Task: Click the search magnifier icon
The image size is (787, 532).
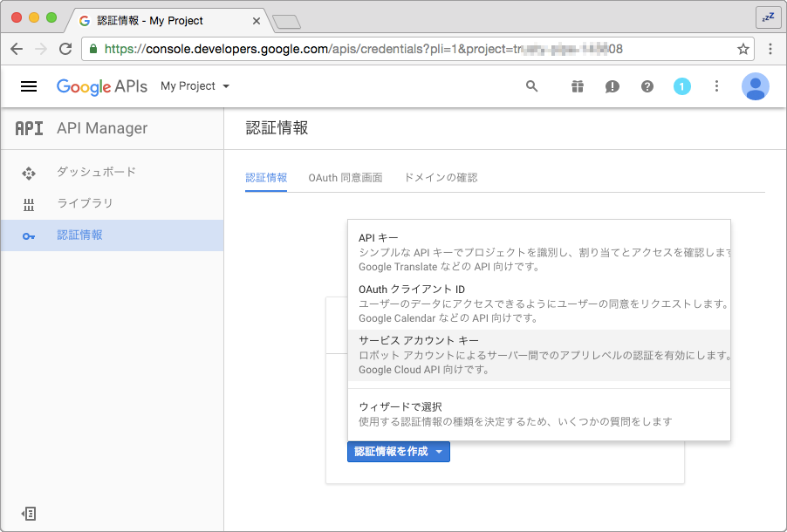Action: click(x=531, y=86)
